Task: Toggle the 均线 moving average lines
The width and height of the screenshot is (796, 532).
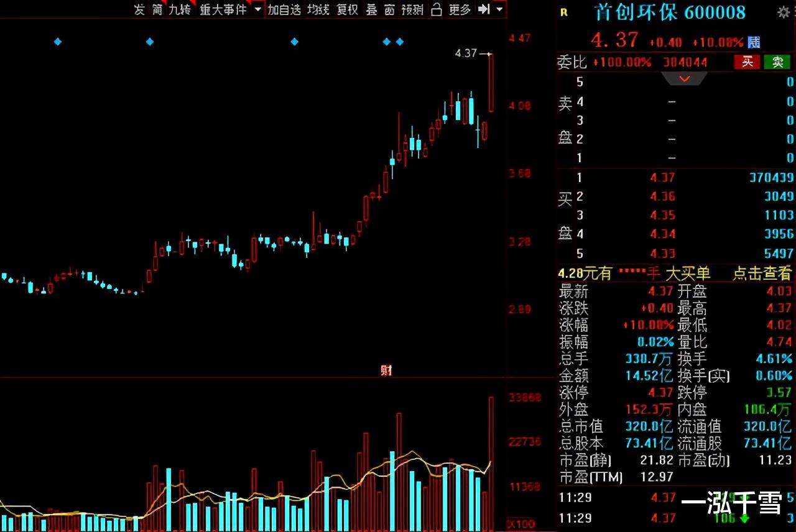Action: pyautogui.click(x=318, y=9)
